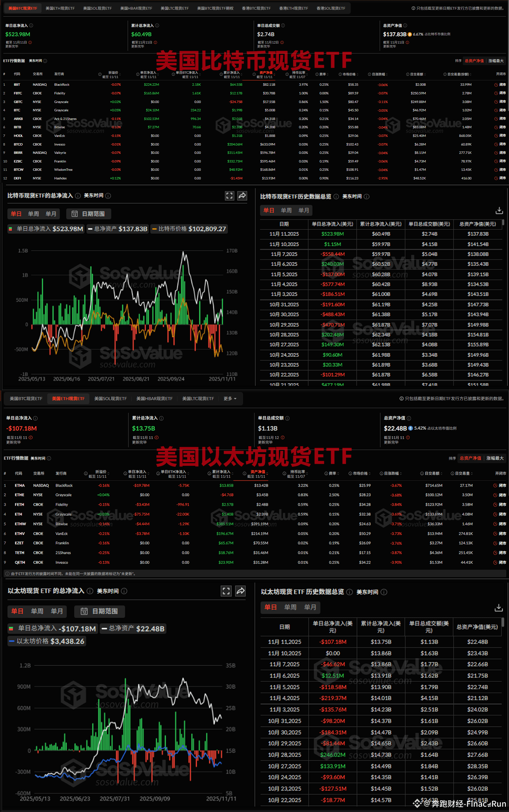Image resolution: width=509 pixels, height=812 pixels.
Task: Share the Ethereum ETF net inflow chart
Action: click(240, 591)
